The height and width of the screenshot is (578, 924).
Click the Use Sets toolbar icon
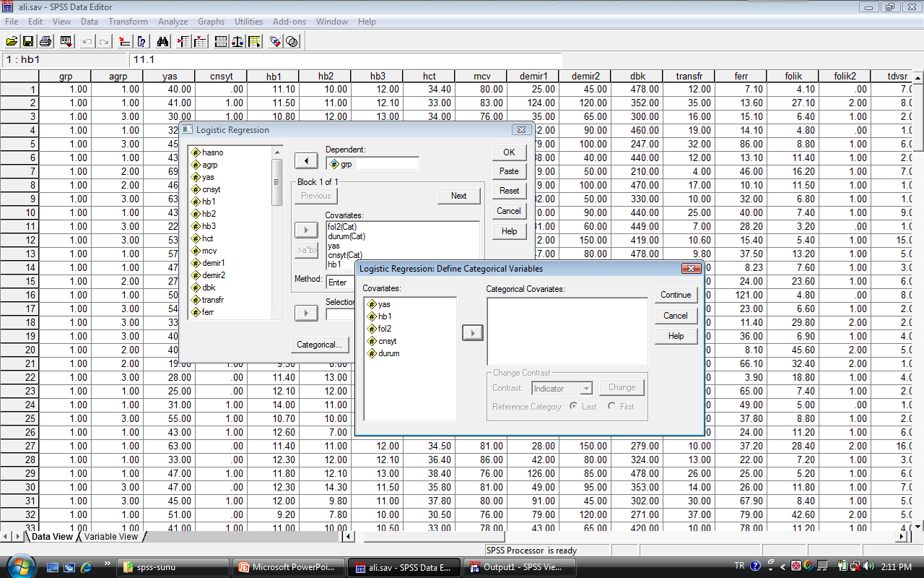[x=292, y=41]
